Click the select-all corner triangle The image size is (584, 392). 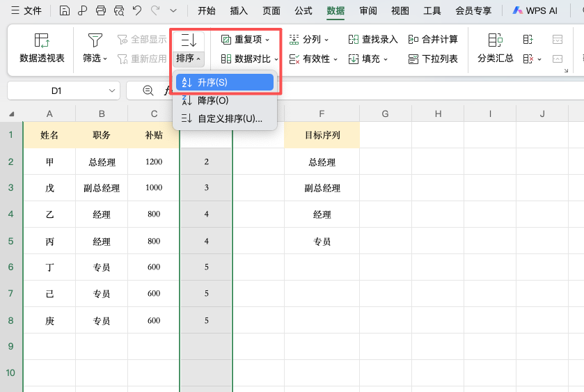12,113
